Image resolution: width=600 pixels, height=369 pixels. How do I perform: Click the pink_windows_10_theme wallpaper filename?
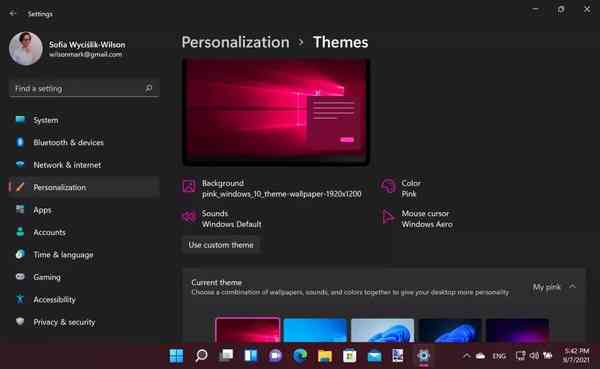[x=282, y=194]
